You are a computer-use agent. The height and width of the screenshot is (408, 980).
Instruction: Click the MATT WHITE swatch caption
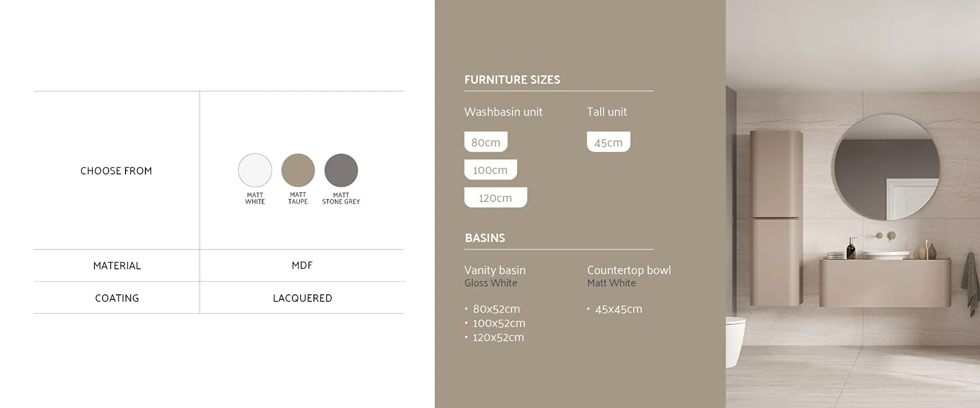click(255, 198)
